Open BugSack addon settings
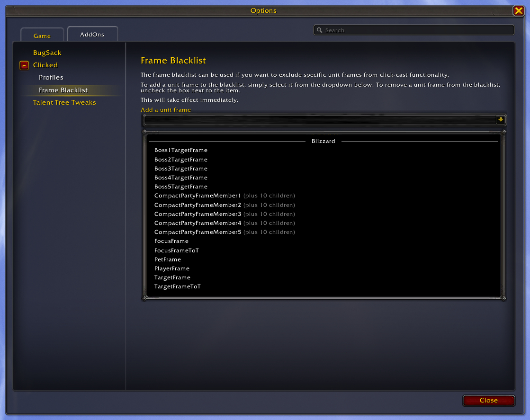530x420 pixels. pos(47,53)
